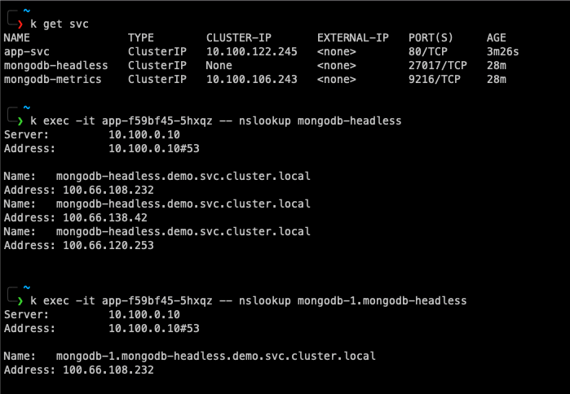The width and height of the screenshot is (570, 394).
Task: Click the 27017/TCP port entry
Action: 438,65
